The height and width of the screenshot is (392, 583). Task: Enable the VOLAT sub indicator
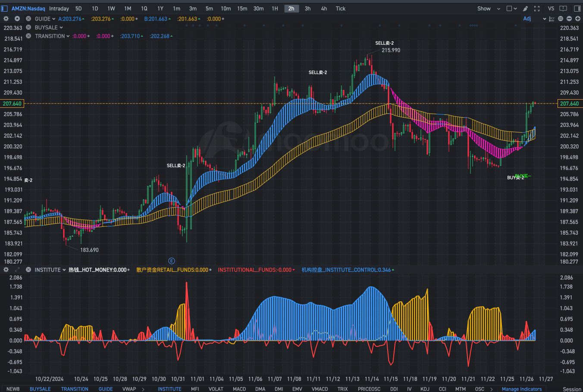click(216, 389)
